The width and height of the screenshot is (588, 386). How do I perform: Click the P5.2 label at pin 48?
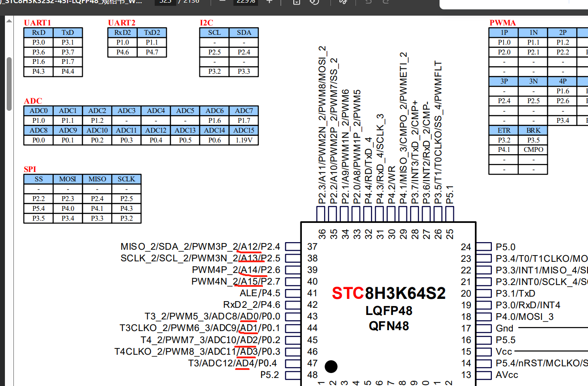click(x=269, y=375)
